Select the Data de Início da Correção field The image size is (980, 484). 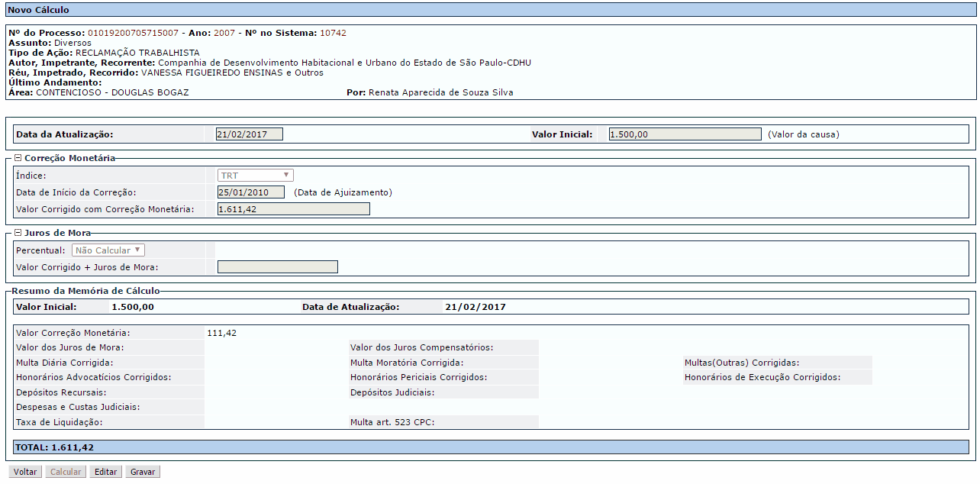tap(251, 192)
